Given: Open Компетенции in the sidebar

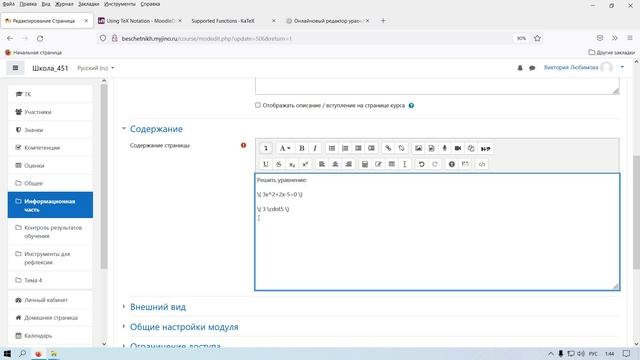Looking at the screenshot, I should pyautogui.click(x=50, y=147).
